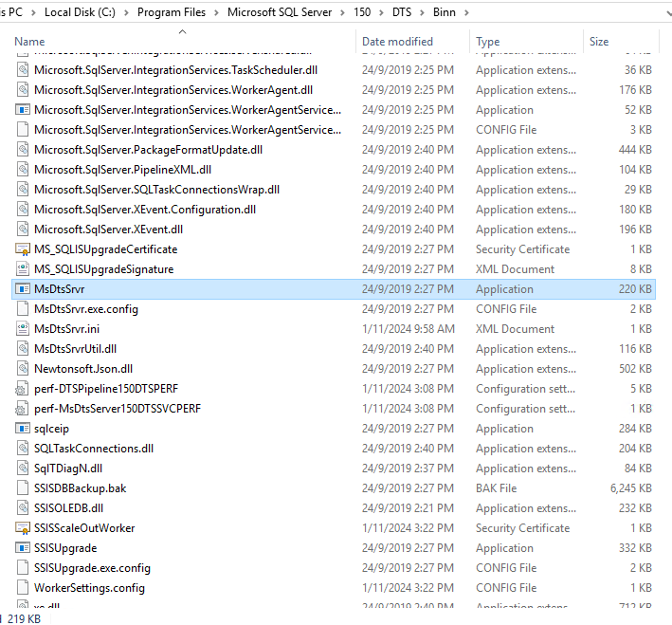Click Configuration sett... type of perf-DTSPipeline150DTSPERF
The width and height of the screenshot is (672, 625).
click(x=525, y=389)
